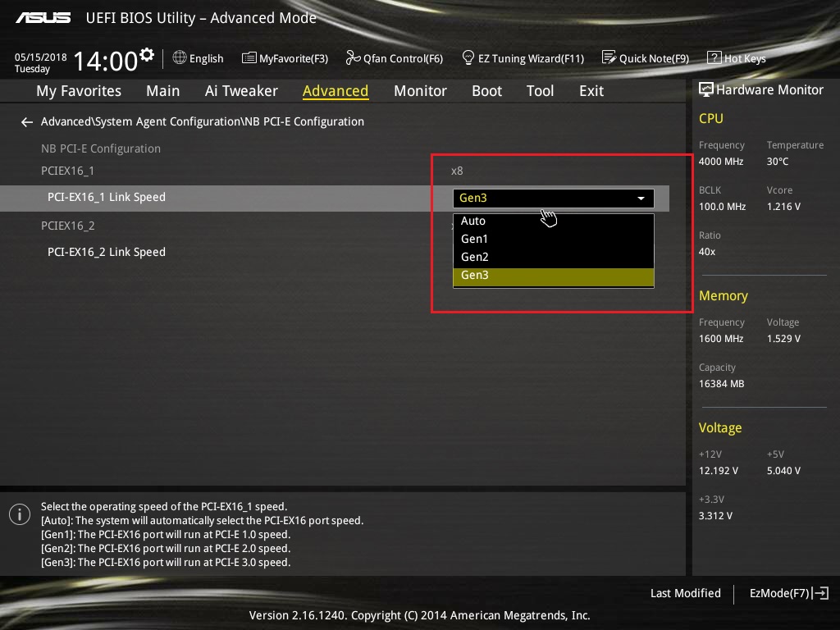Open Quick Note(F9) label
This screenshot has height=630, width=840.
[654, 58]
